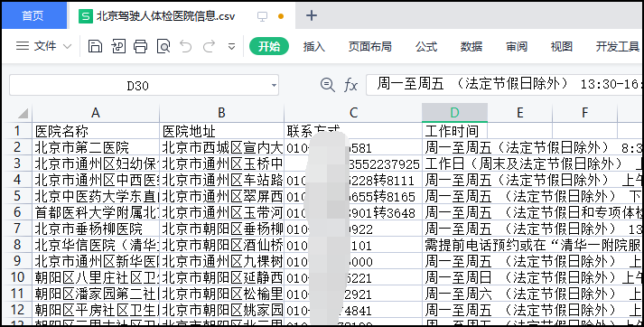Add a new tab with plus button
644x327 pixels.
point(312,15)
